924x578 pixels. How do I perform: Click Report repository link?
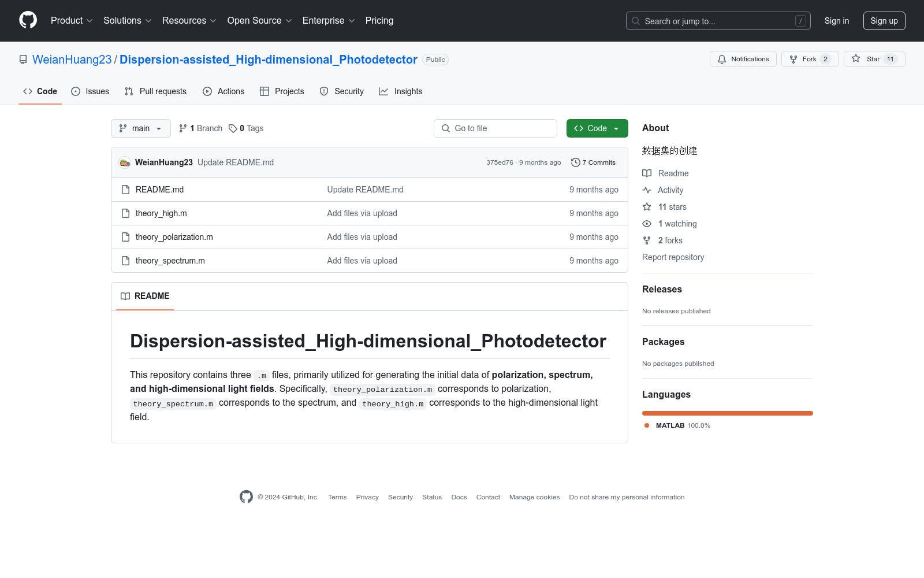[673, 257]
